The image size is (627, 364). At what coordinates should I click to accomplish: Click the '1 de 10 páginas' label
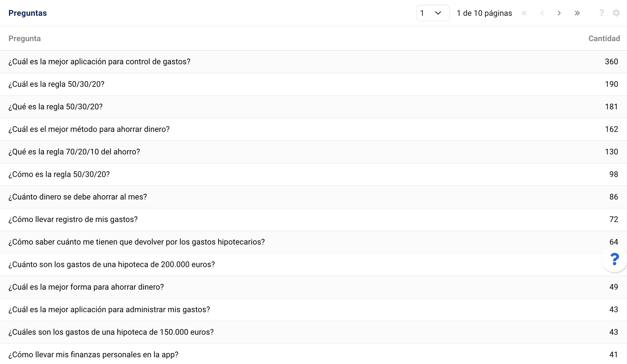point(484,13)
